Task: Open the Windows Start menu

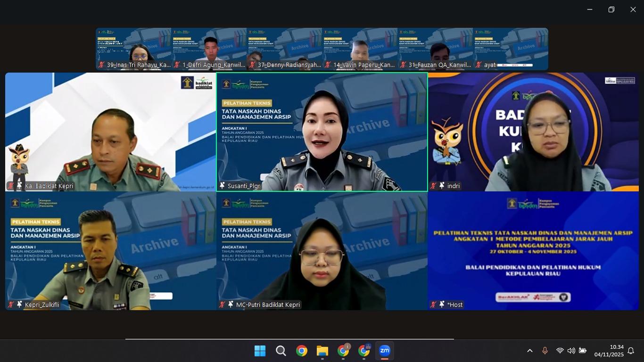Action: tap(260, 351)
